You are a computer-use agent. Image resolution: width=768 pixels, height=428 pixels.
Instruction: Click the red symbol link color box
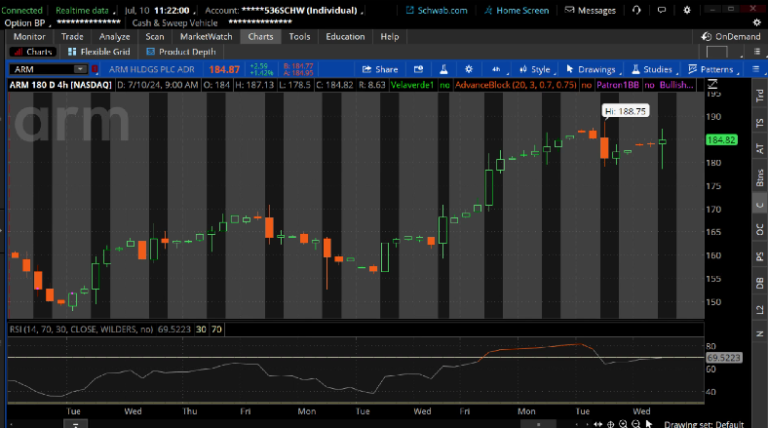pyautogui.click(x=95, y=69)
